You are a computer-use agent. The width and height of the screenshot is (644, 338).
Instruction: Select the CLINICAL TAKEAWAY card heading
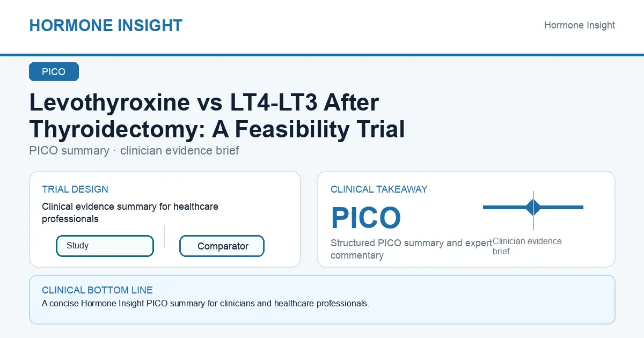point(379,189)
